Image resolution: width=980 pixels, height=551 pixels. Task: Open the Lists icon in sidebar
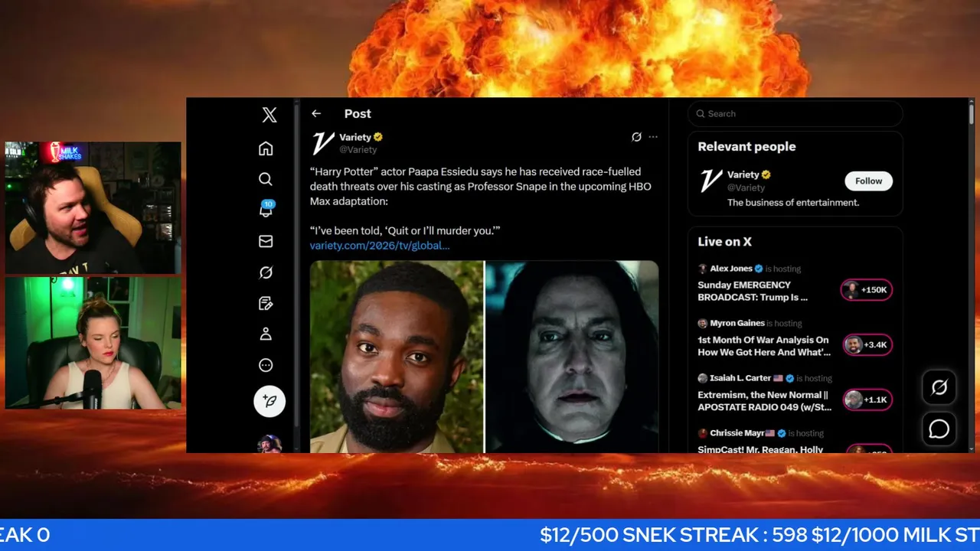coord(266,304)
